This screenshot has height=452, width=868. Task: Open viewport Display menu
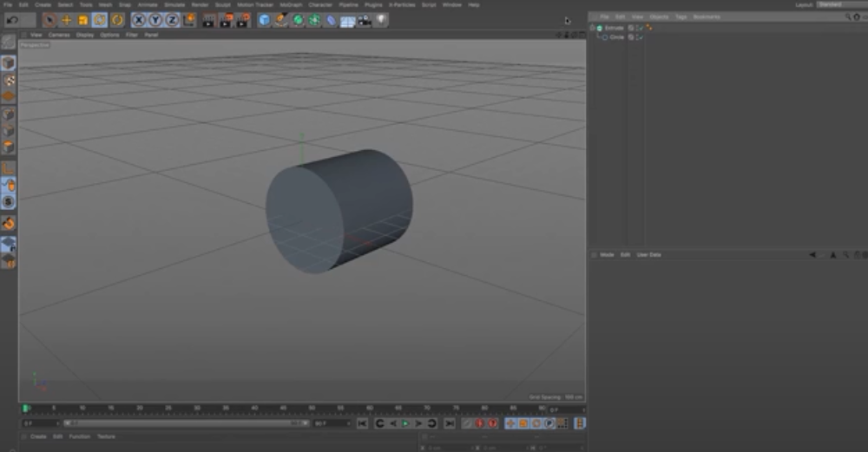pos(85,35)
